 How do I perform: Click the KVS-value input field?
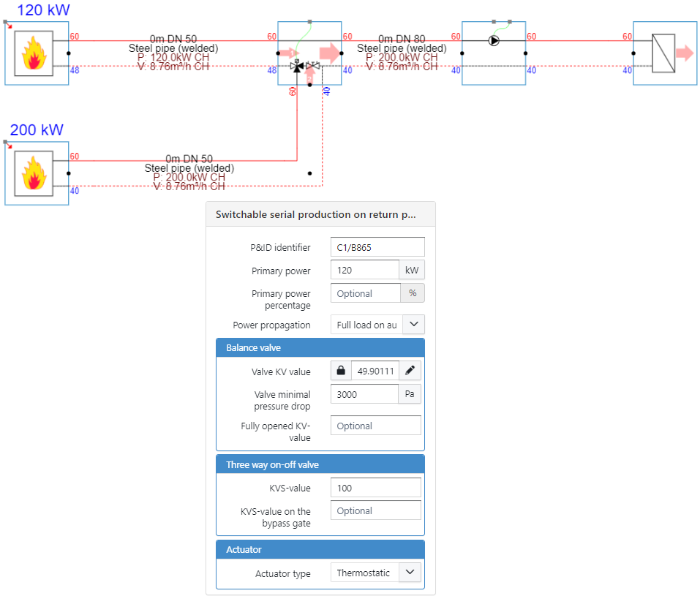tap(375, 487)
